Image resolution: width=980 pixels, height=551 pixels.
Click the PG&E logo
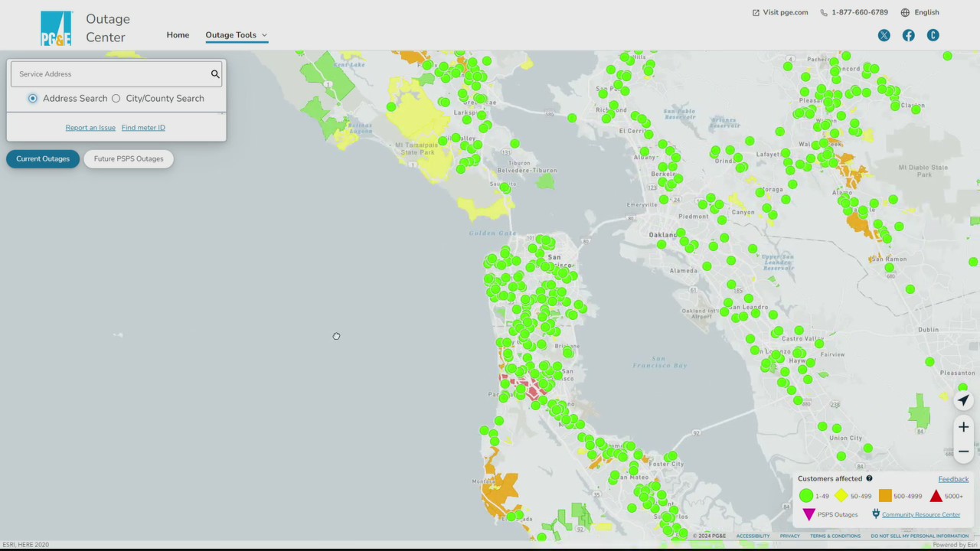pos(56,28)
